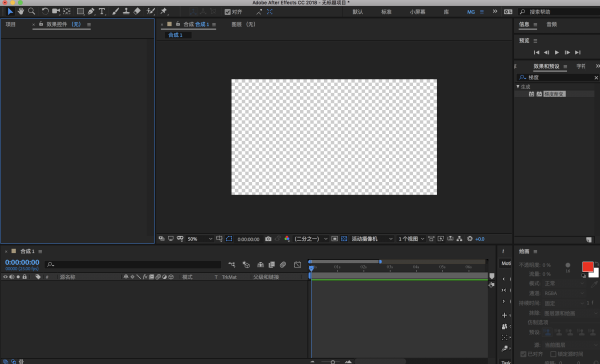Image resolution: width=600 pixels, height=364 pixels.
Task: Toggle the lock source time checkbox
Action: 553,354
